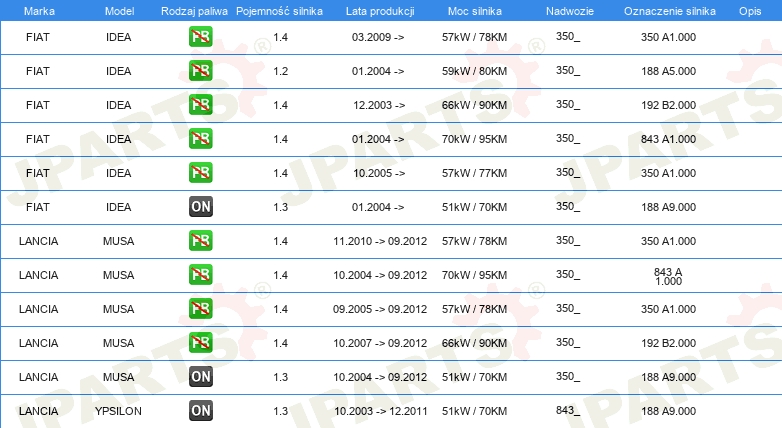The width and height of the screenshot is (782, 428).
Task: Click the 350 A1.000 code in the 03.2009 row
Action: tap(668, 37)
